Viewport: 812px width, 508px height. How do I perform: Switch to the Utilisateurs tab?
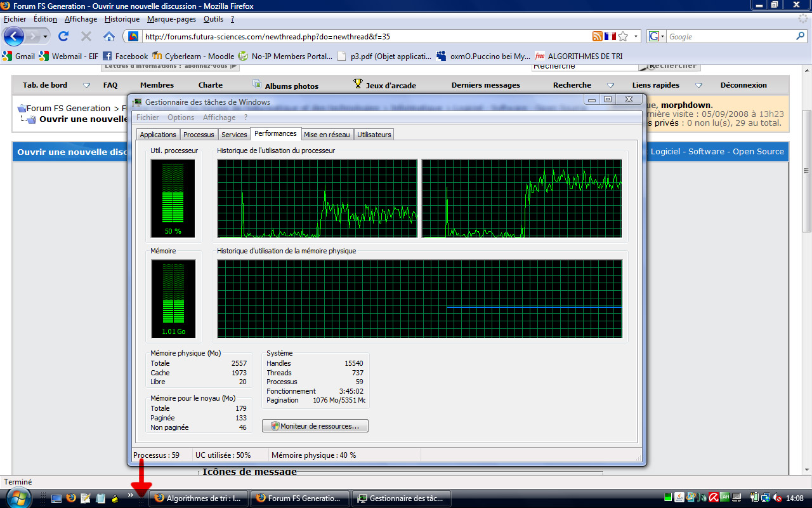pyautogui.click(x=374, y=135)
